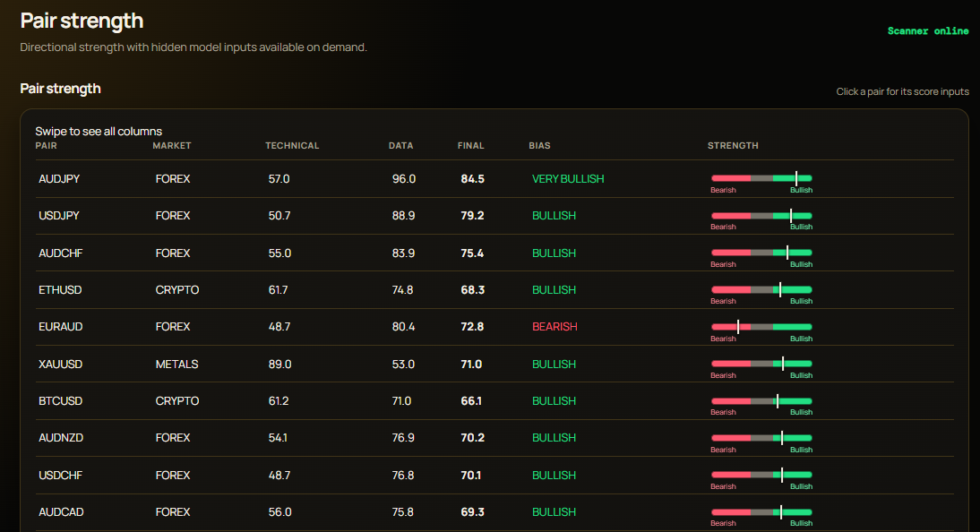Sort by the PAIR column header
The width and height of the screenshot is (980, 532).
click(x=47, y=146)
